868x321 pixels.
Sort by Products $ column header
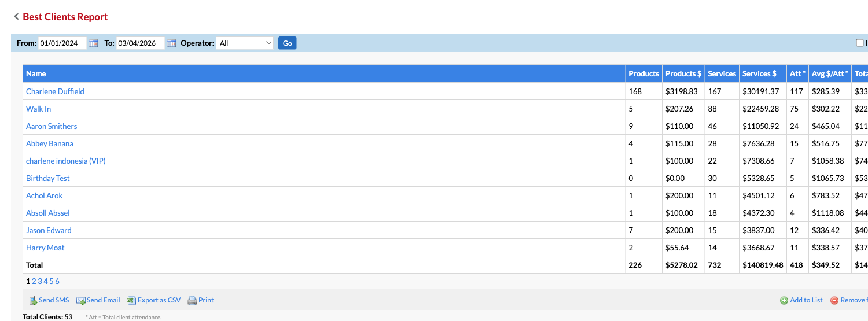(683, 73)
